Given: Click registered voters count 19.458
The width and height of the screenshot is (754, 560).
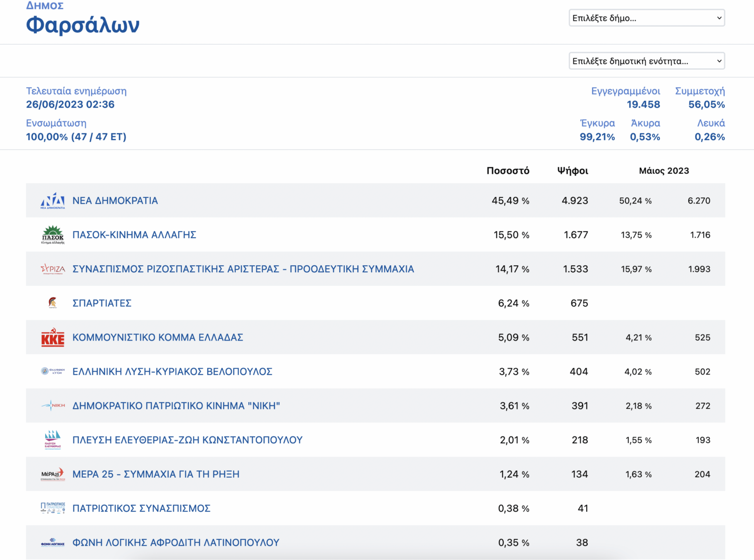Looking at the screenshot, I should pos(643,104).
